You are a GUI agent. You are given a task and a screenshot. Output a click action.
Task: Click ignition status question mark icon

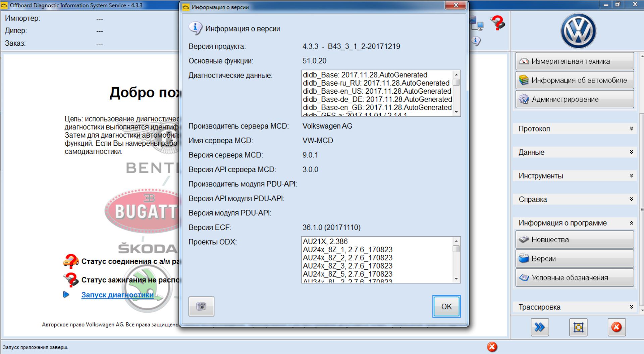(x=71, y=280)
